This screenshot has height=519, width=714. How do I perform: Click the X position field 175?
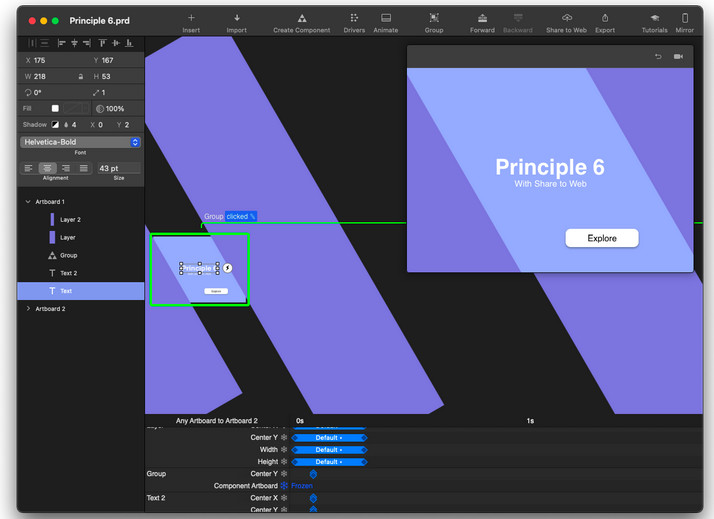(x=40, y=60)
